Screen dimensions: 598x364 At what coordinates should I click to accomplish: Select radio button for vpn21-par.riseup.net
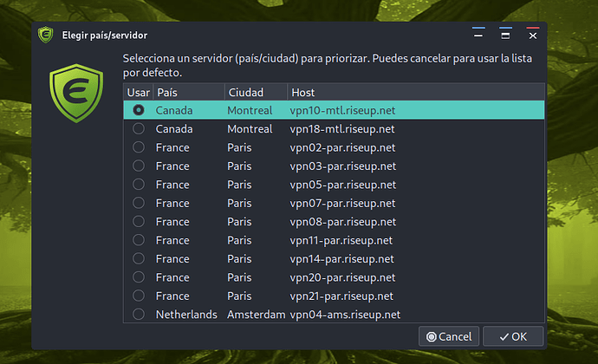[139, 296]
